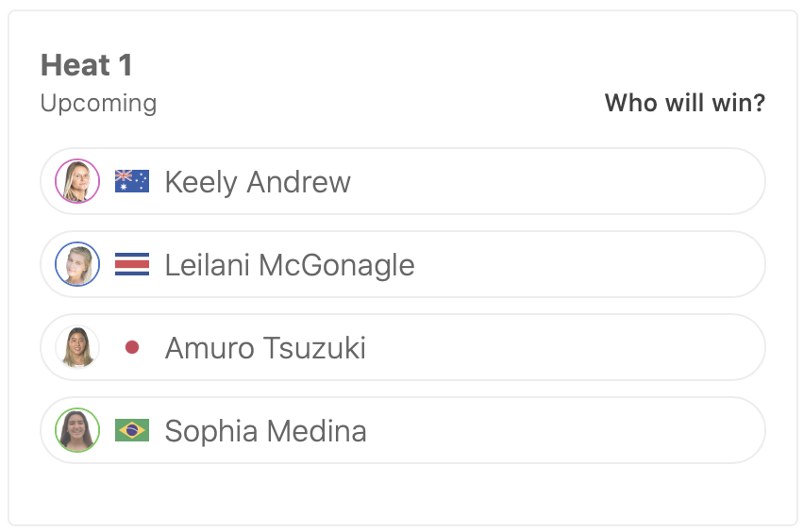Click Leilani McGonagle's profile photo
Image resolution: width=804 pixels, height=532 pixels.
[x=77, y=264]
